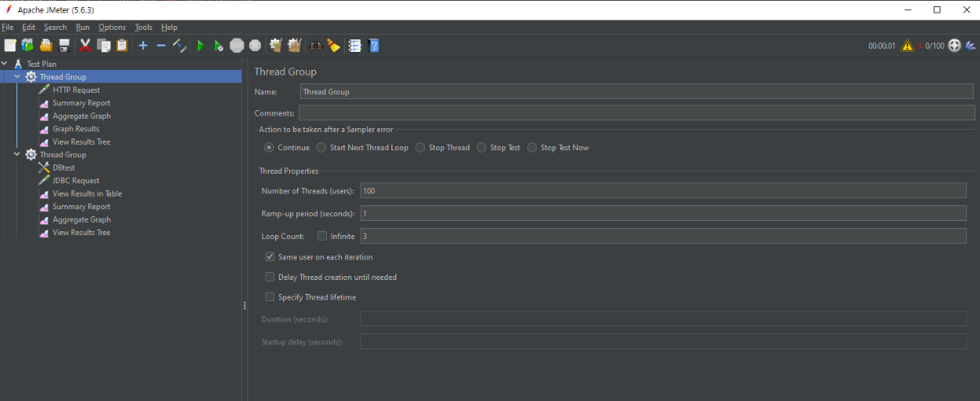Viewport: 980px width, 401px height.
Task: Copy the selected element via toolbar
Action: pos(104,46)
